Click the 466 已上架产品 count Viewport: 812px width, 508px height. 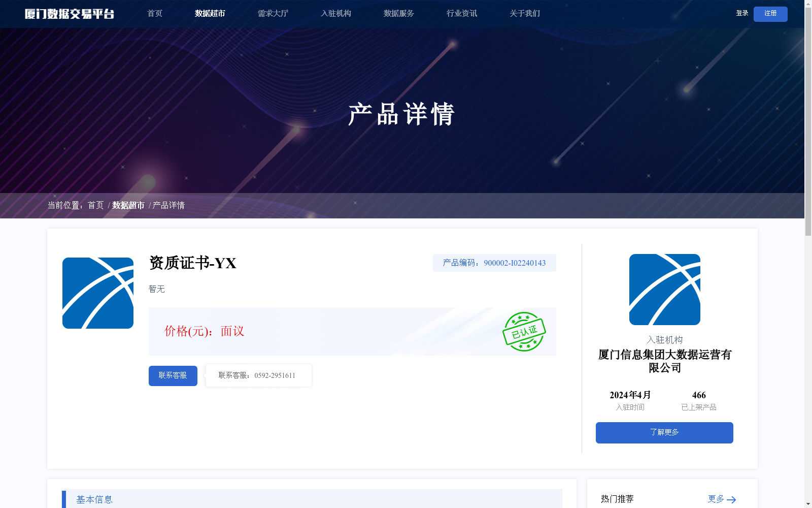tap(699, 395)
